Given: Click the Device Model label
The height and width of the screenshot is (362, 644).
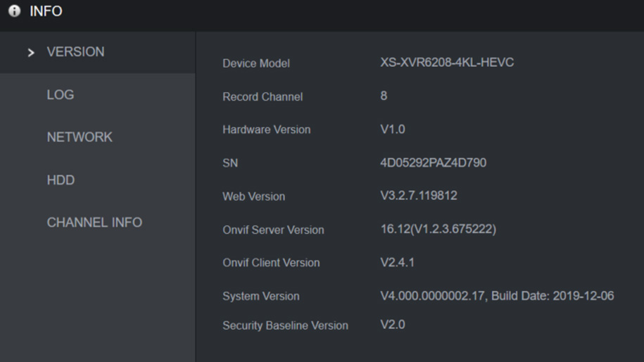Looking at the screenshot, I should 256,63.
